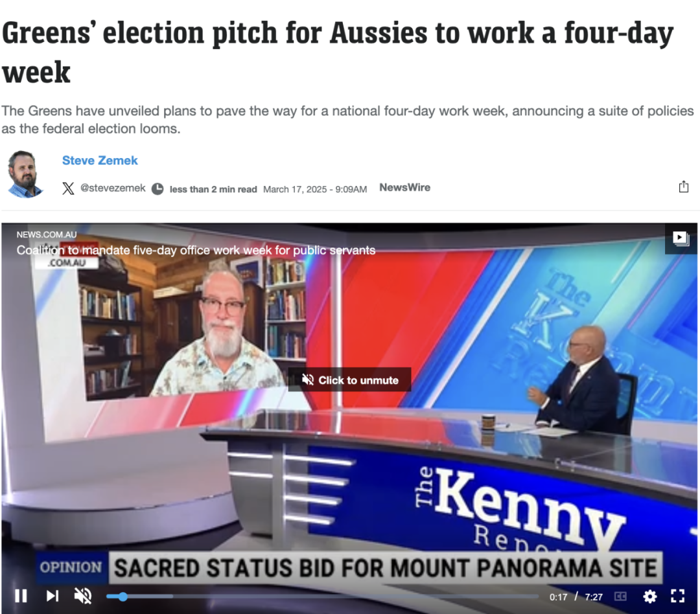Open video settings gear

pos(649,597)
